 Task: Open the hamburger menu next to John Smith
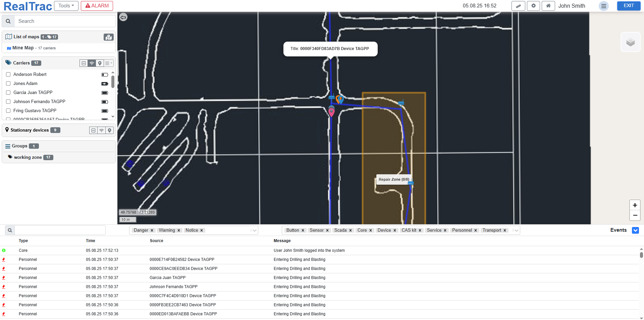coord(603,6)
